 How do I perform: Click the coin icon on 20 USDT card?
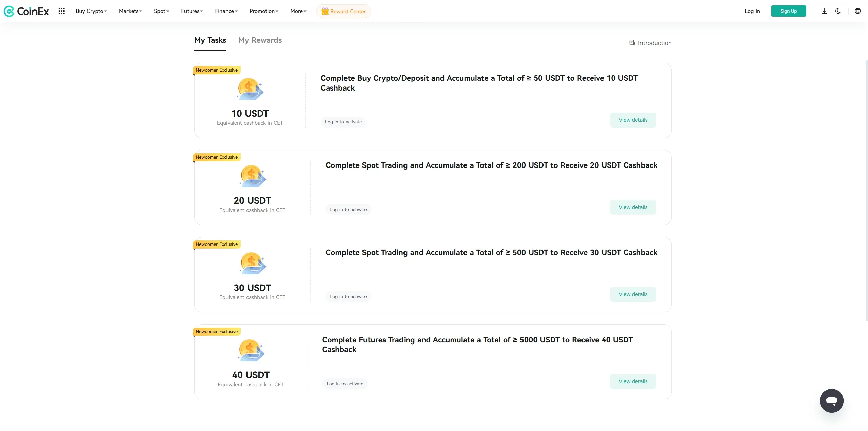(253, 176)
